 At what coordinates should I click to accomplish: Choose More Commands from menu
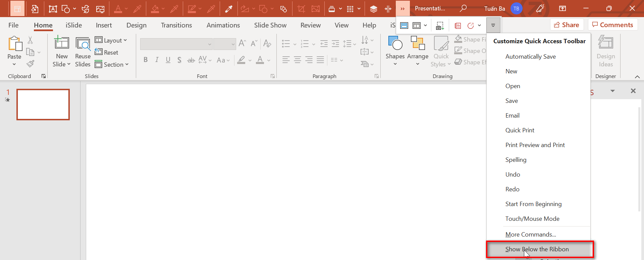click(539, 235)
